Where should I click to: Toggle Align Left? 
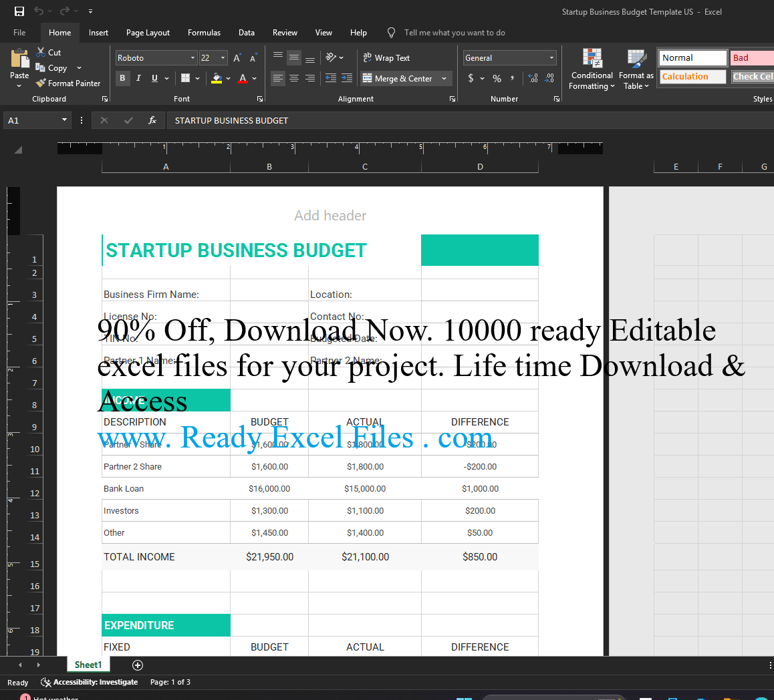[x=278, y=78]
